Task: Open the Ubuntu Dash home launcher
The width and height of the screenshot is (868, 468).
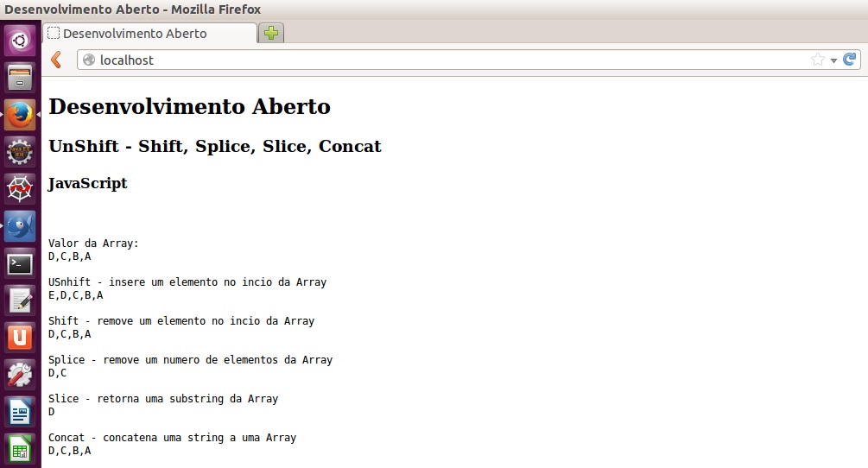Action: pos(20,40)
